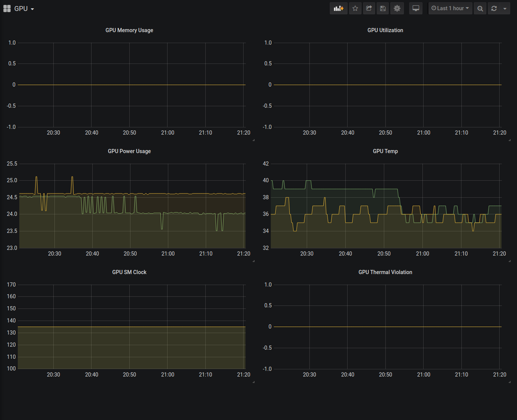Open the GPU dashboard picker dropdown

tap(24, 9)
